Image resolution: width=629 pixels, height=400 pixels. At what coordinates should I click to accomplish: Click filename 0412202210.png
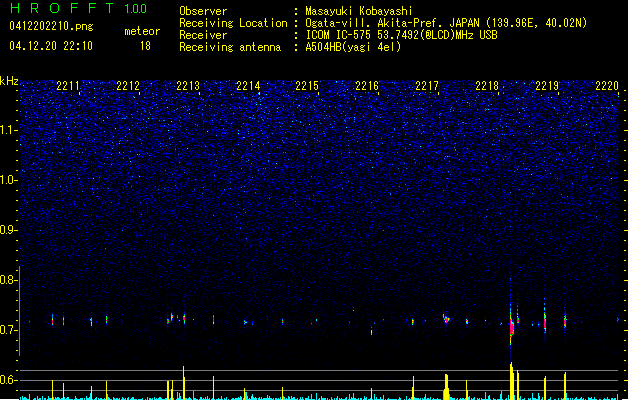pos(51,27)
